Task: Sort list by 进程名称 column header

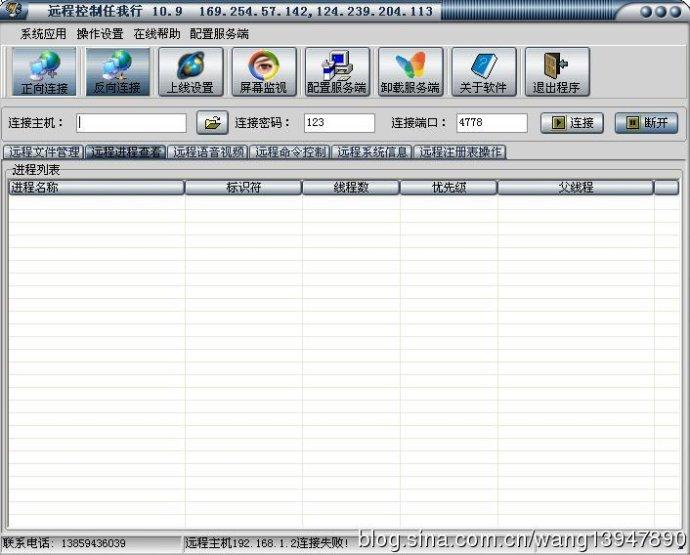Action: click(96, 187)
